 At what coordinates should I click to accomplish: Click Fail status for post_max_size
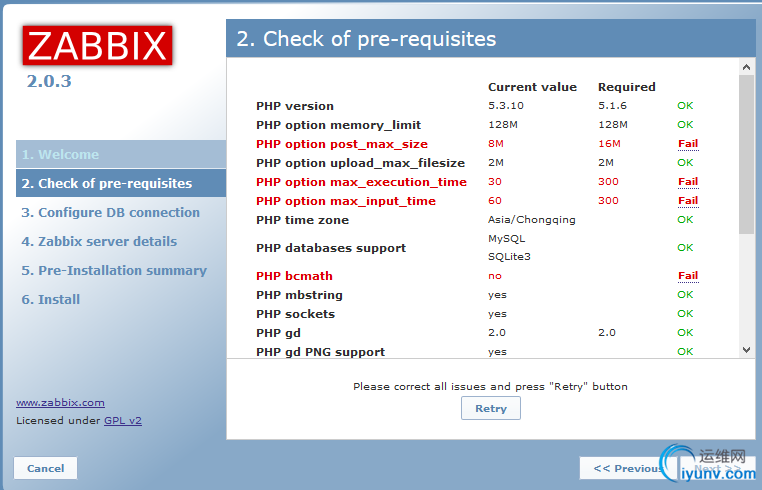pyautogui.click(x=688, y=144)
